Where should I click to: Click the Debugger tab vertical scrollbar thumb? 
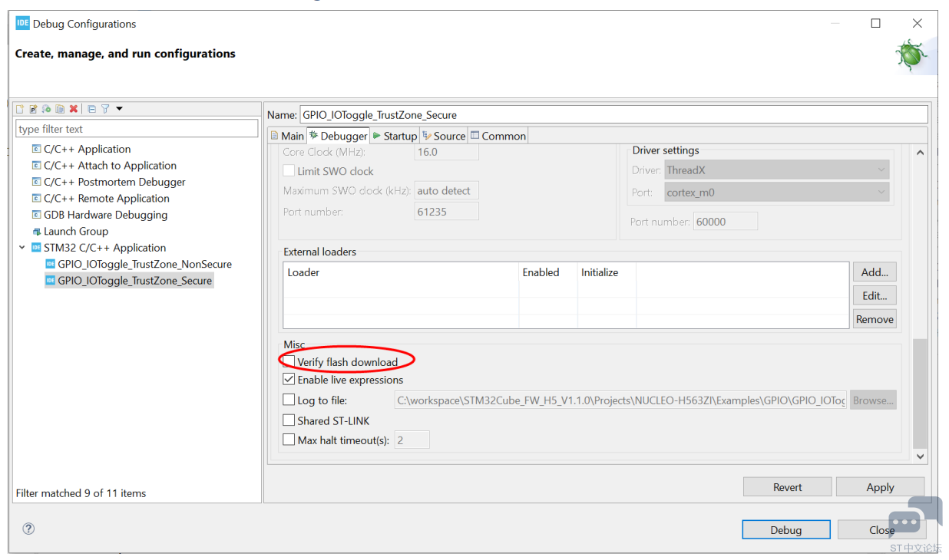920,394
